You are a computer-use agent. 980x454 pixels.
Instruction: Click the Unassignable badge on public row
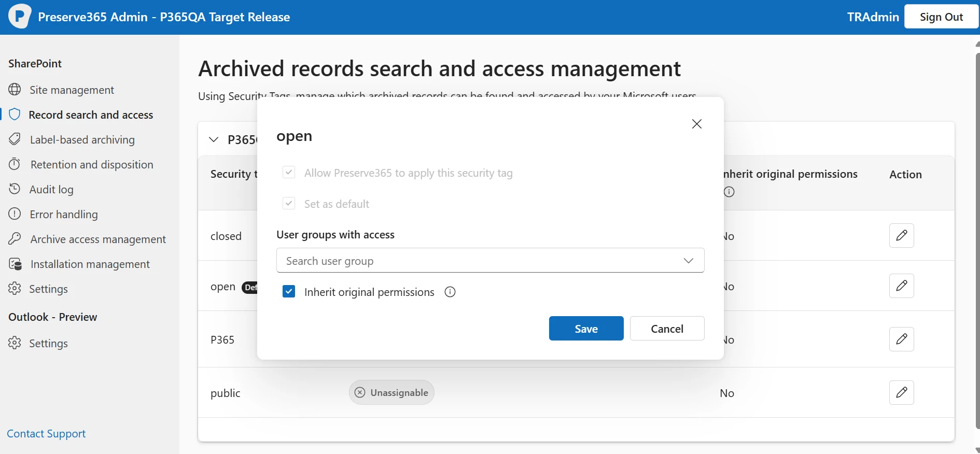[x=391, y=392]
